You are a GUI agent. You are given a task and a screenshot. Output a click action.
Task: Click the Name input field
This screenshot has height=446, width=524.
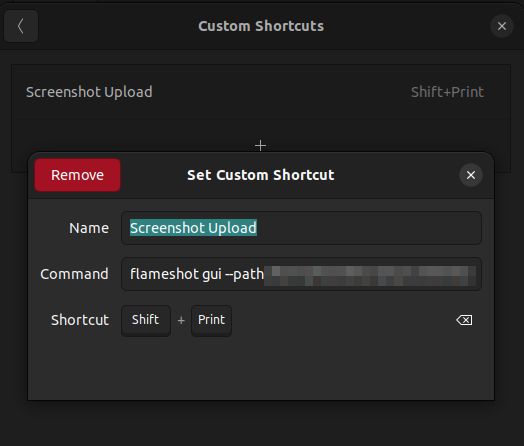(x=301, y=228)
